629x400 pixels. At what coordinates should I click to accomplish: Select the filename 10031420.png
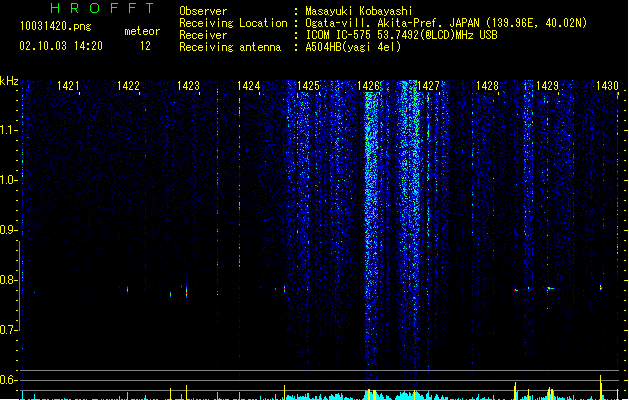click(55, 27)
